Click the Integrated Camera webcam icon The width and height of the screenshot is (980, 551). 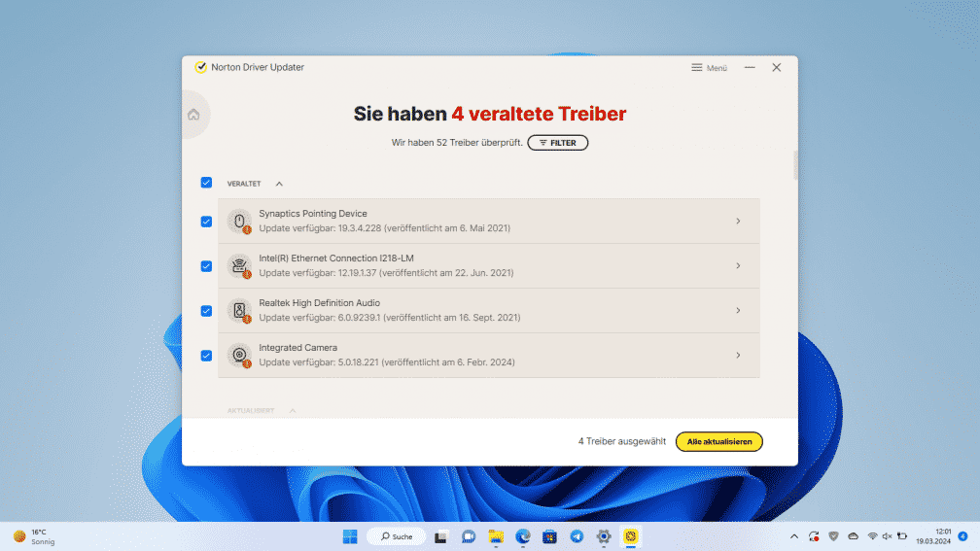click(239, 356)
